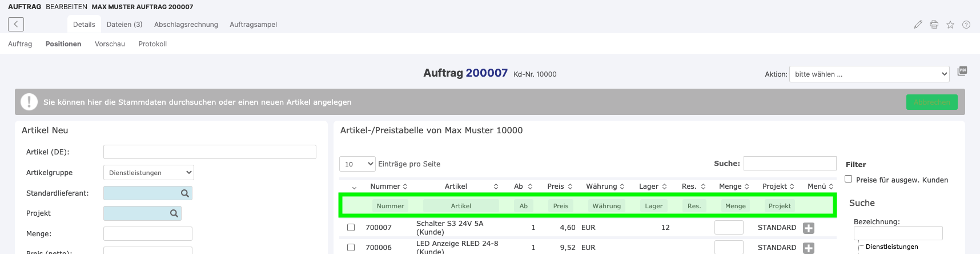Open the Artikelgruppe dropdown
Image resolution: width=980 pixels, height=254 pixels.
point(148,173)
